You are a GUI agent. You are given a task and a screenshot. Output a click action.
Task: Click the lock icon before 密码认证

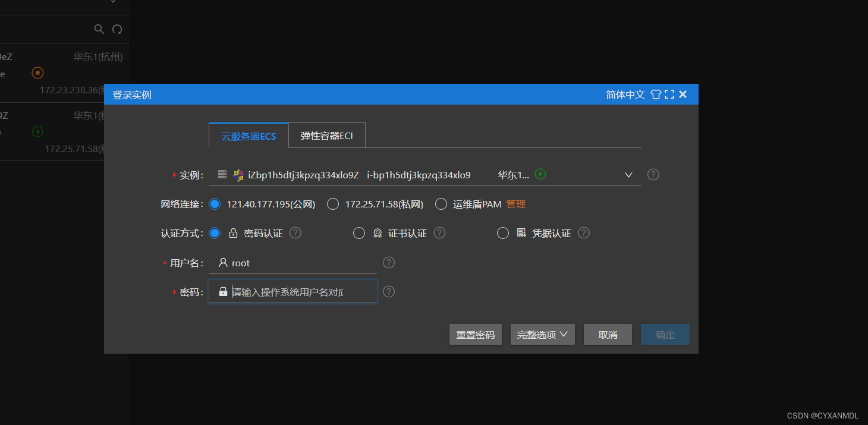pos(233,233)
